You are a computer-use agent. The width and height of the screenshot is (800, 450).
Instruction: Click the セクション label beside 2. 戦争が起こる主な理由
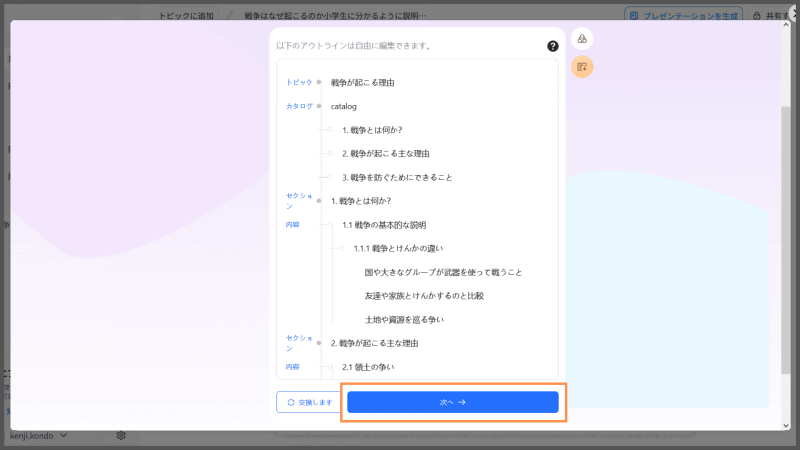click(299, 343)
